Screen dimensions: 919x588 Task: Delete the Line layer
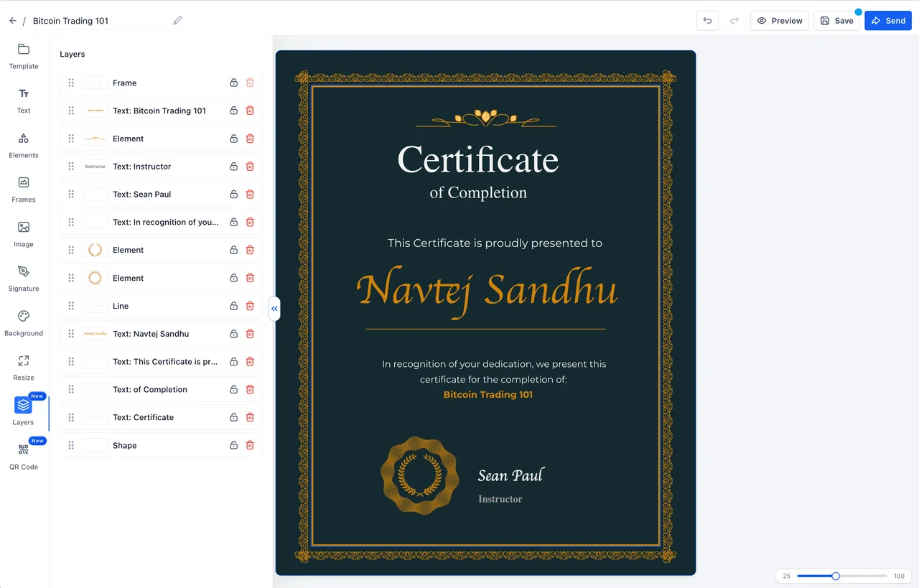pos(250,306)
